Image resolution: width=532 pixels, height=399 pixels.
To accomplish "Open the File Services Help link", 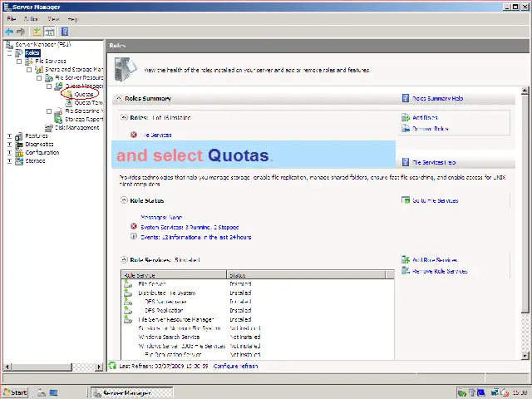I will point(434,163).
